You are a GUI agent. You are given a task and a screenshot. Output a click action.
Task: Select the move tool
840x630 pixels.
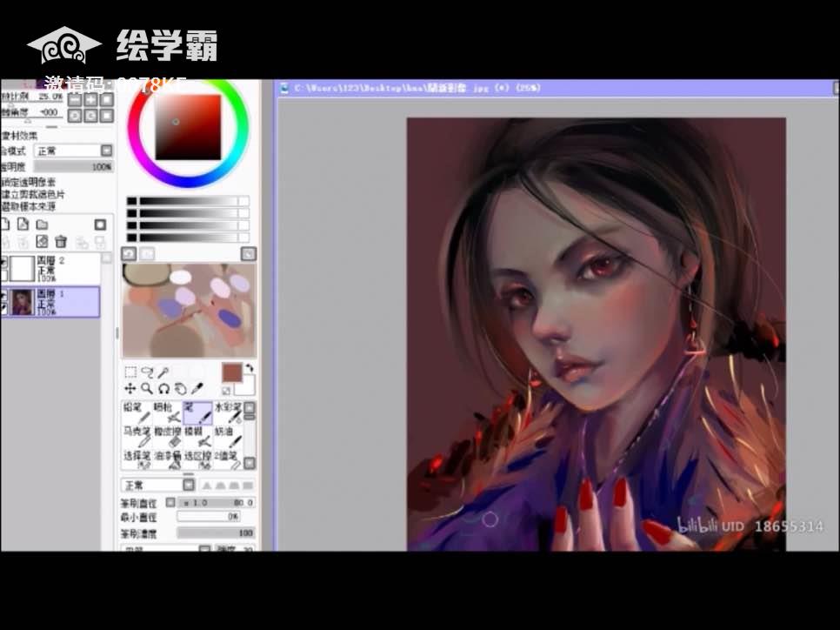pos(130,388)
